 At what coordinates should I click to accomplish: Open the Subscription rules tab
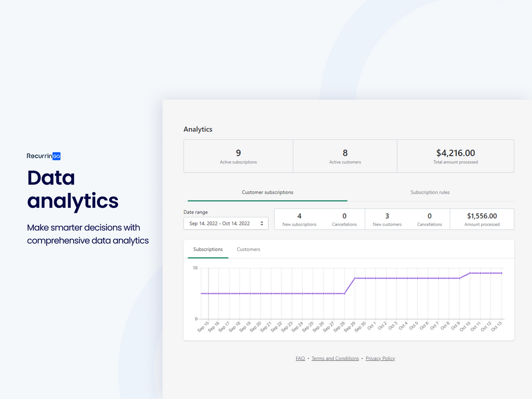[429, 192]
